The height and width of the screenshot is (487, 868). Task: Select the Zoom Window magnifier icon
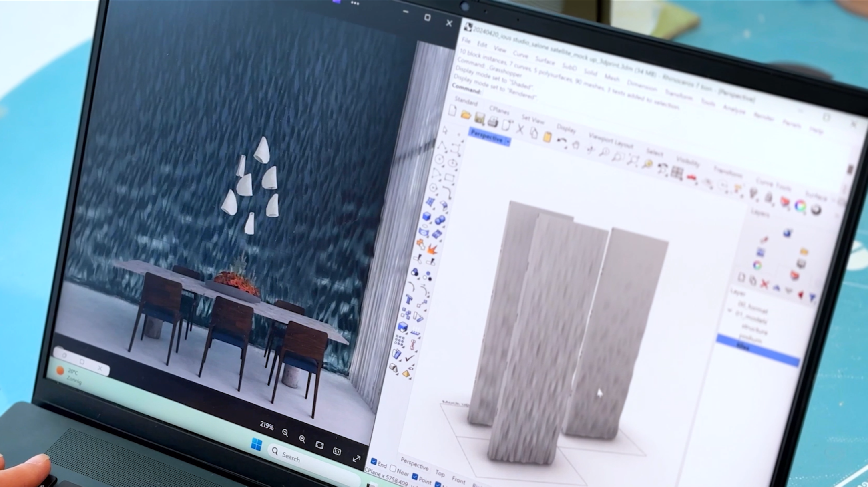[618, 157]
